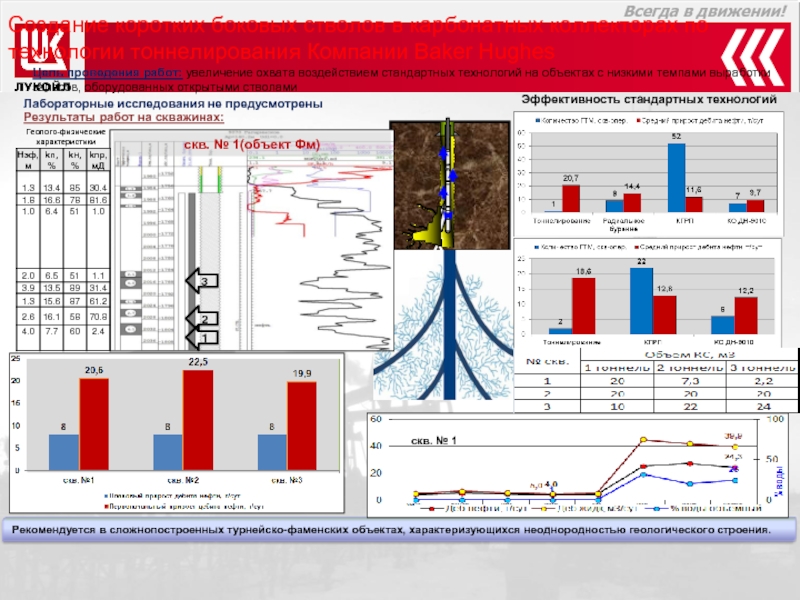Click the brown rock wellbore tool picture
The height and width of the screenshot is (600, 800).
(x=449, y=185)
